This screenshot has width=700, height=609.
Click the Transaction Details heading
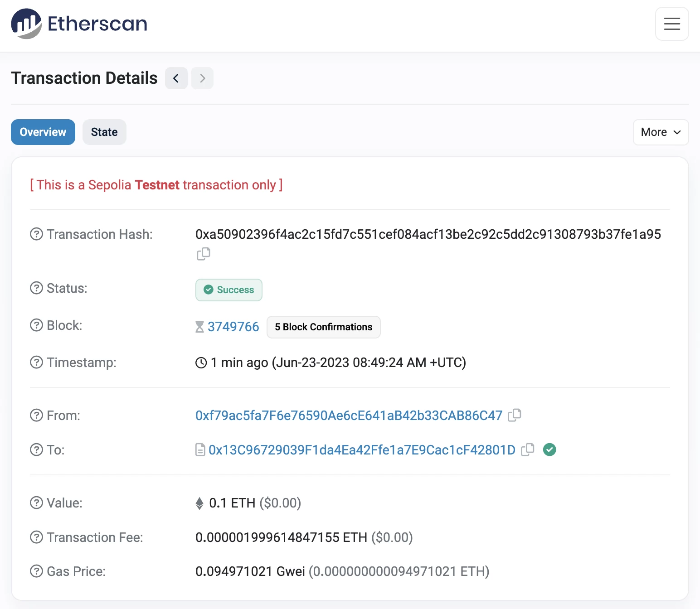(84, 78)
